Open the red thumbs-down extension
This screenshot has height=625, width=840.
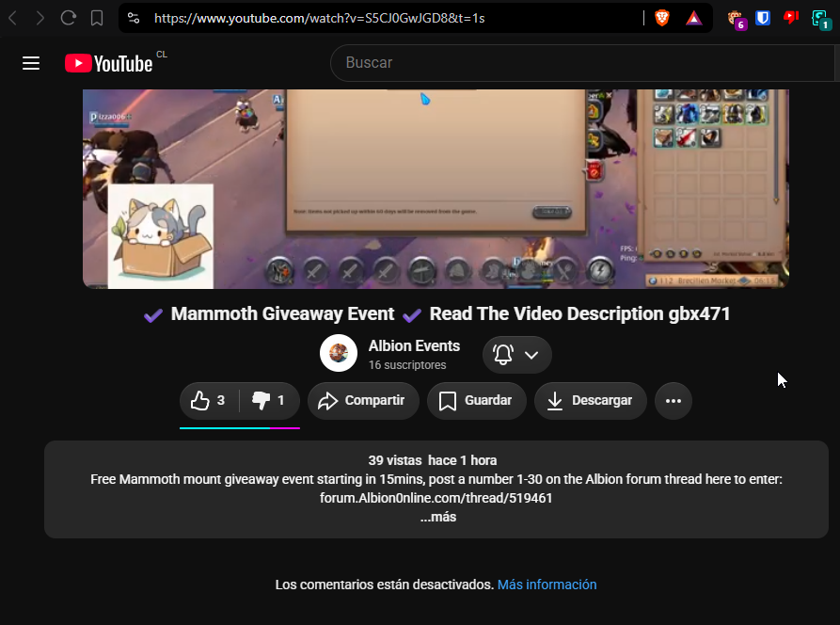pos(791,18)
